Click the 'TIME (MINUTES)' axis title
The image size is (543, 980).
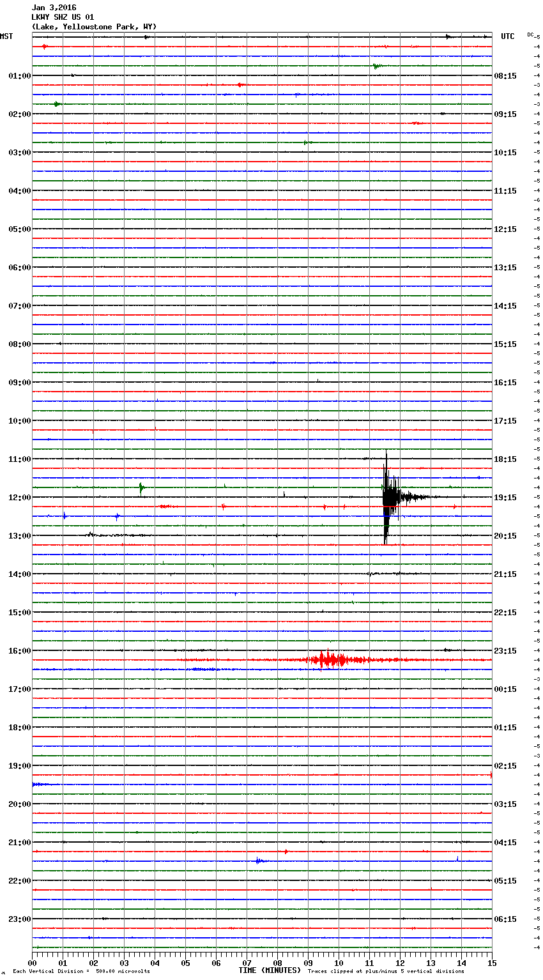click(270, 970)
